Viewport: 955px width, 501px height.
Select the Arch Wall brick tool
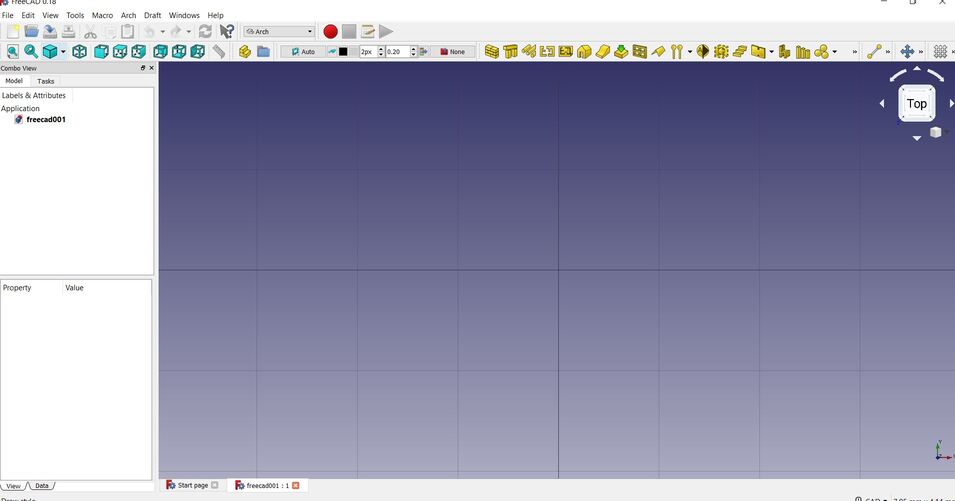click(x=492, y=52)
